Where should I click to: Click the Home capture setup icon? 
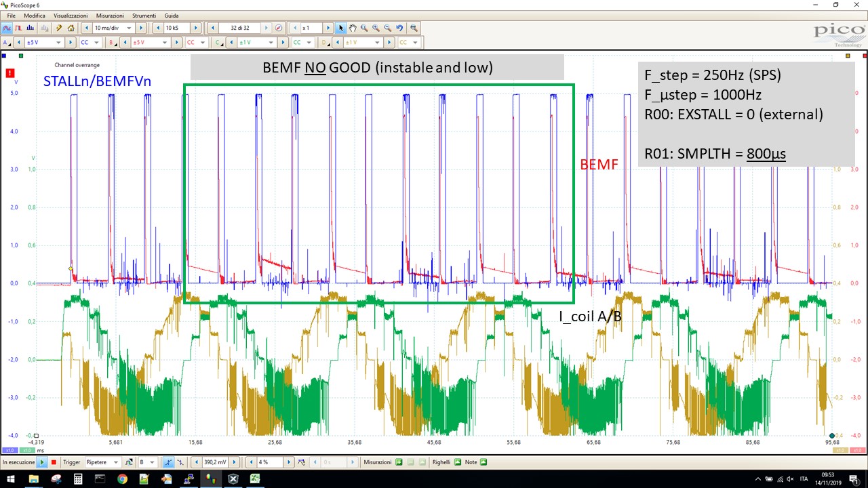[71, 28]
